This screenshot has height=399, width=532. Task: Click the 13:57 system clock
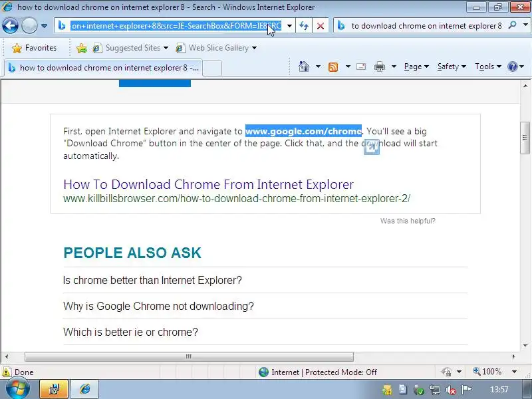click(499, 390)
